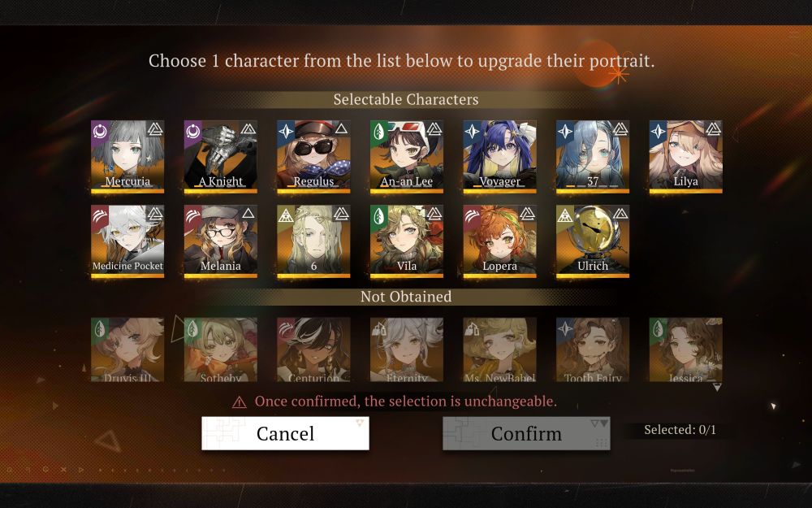Choose Melania from the list
Viewport: 812px width, 508px height.
(x=221, y=241)
